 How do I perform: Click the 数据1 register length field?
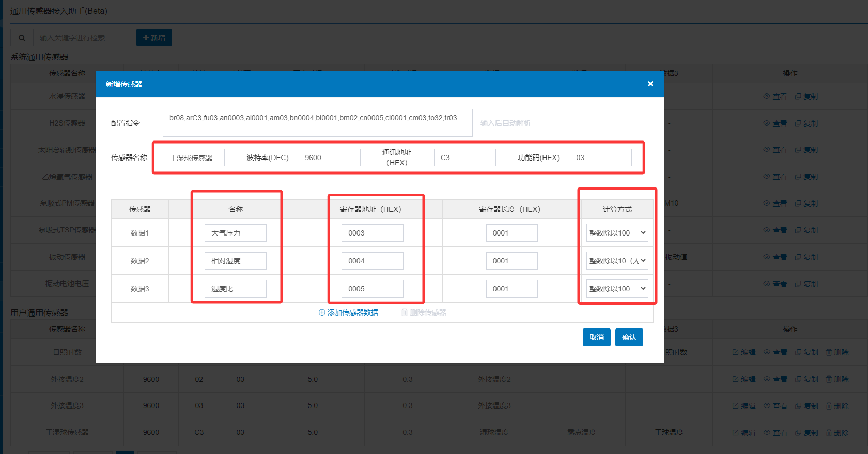[x=512, y=233]
